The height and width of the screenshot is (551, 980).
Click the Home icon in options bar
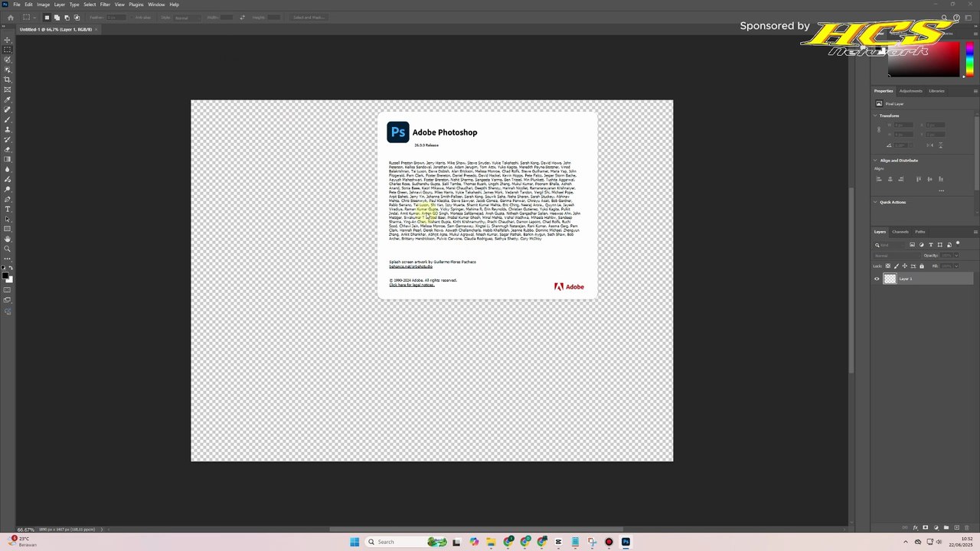(x=10, y=17)
